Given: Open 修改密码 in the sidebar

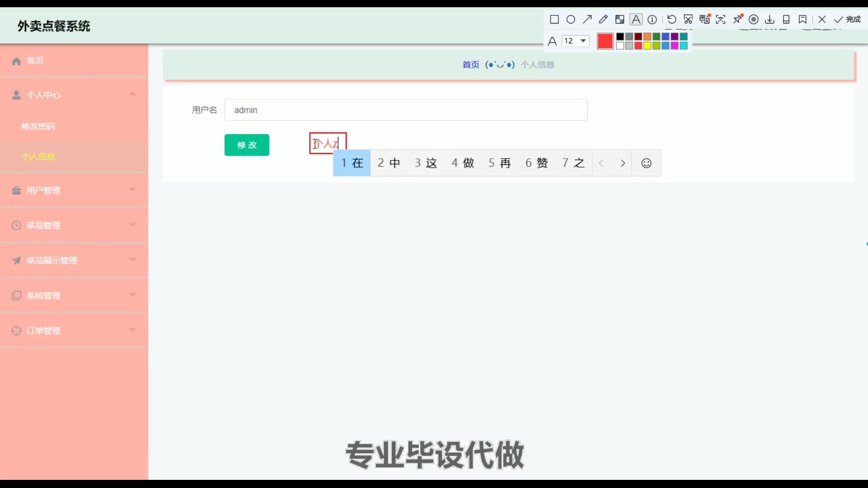Looking at the screenshot, I should (38, 127).
